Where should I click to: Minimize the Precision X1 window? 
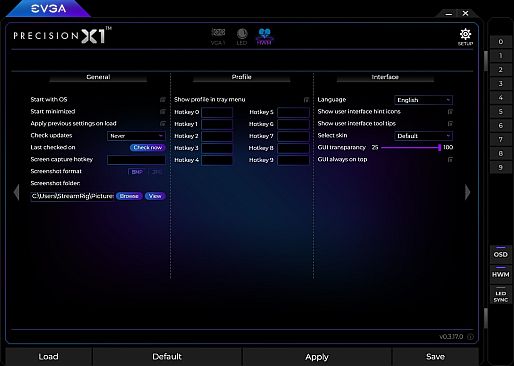tap(449, 14)
